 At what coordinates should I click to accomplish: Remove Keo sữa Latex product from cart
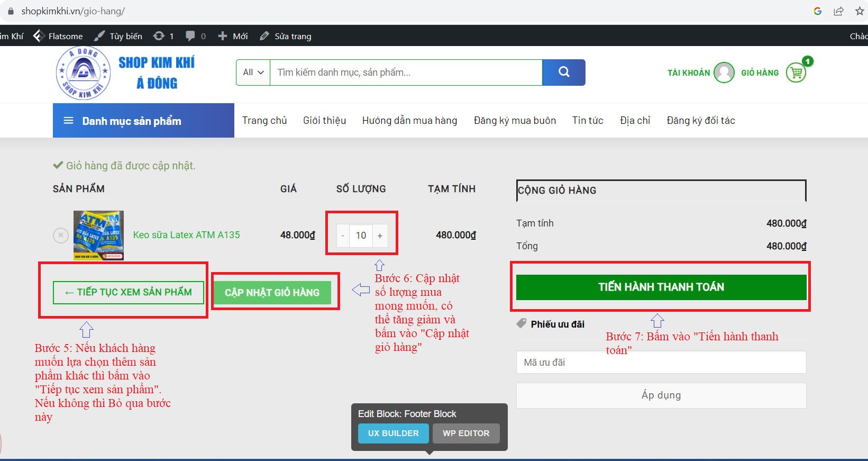coord(61,235)
